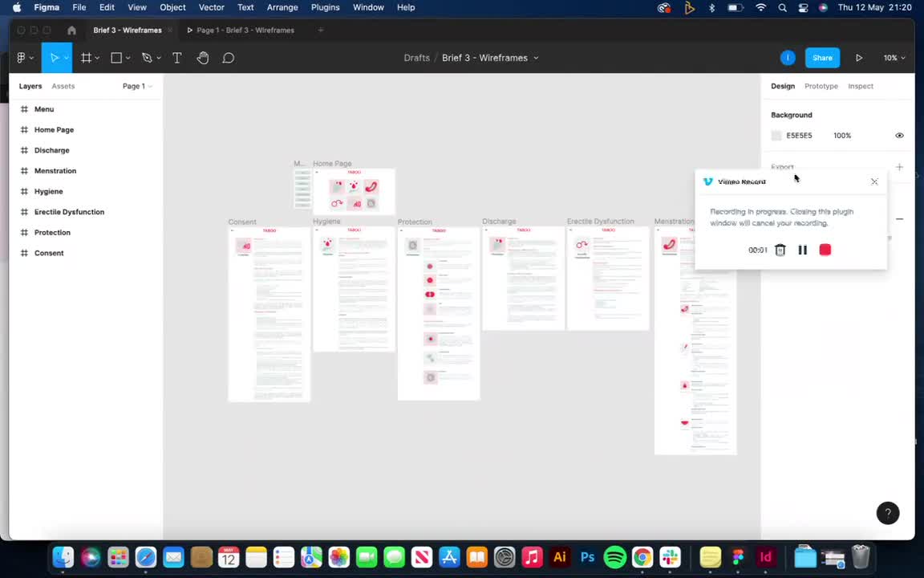Select the Rectangle shape tool
The width and height of the screenshot is (924, 578).
(x=116, y=58)
